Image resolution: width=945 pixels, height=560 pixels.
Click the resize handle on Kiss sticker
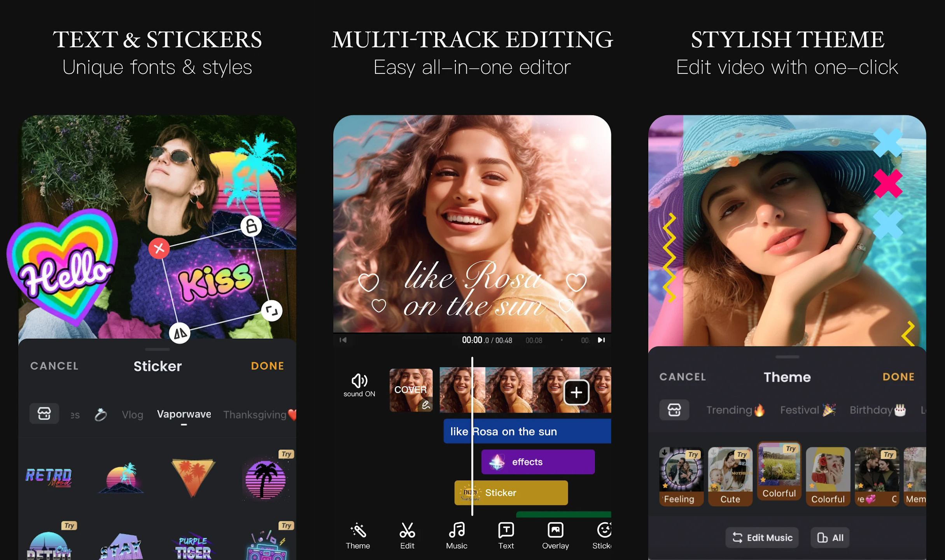[x=271, y=310]
